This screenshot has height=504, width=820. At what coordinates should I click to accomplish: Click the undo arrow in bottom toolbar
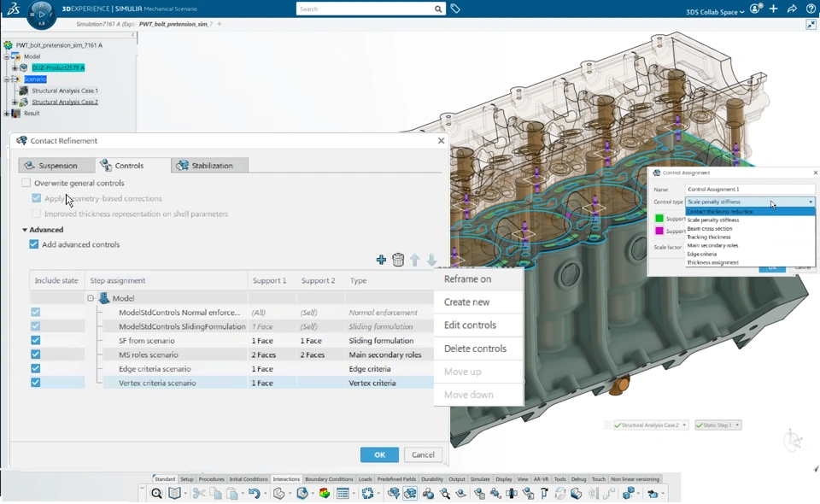[254, 494]
